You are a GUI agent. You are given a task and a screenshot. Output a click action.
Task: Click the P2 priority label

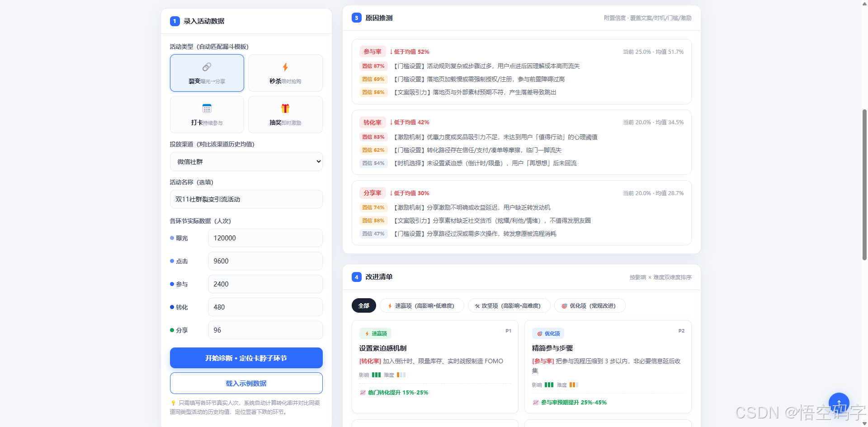tap(681, 331)
